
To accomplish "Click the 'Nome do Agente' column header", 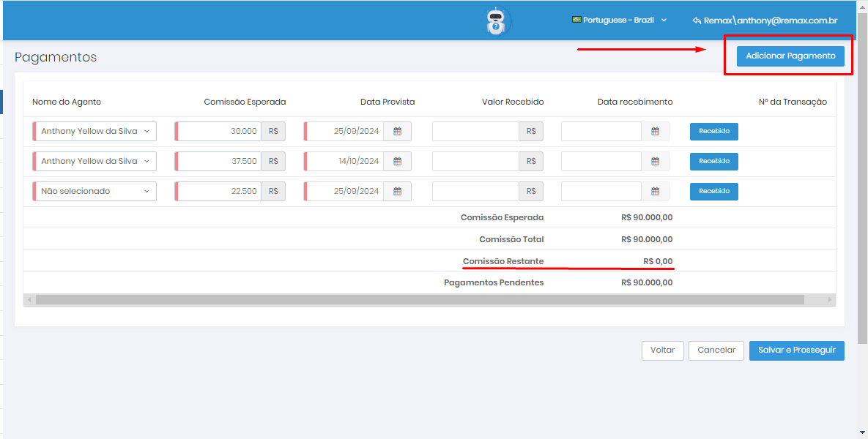I will coord(67,102).
